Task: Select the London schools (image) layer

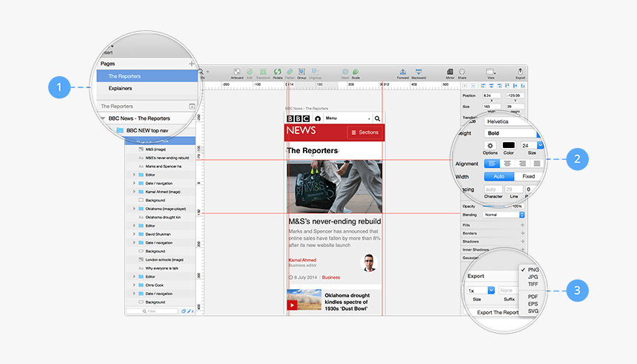Action: click(x=160, y=260)
